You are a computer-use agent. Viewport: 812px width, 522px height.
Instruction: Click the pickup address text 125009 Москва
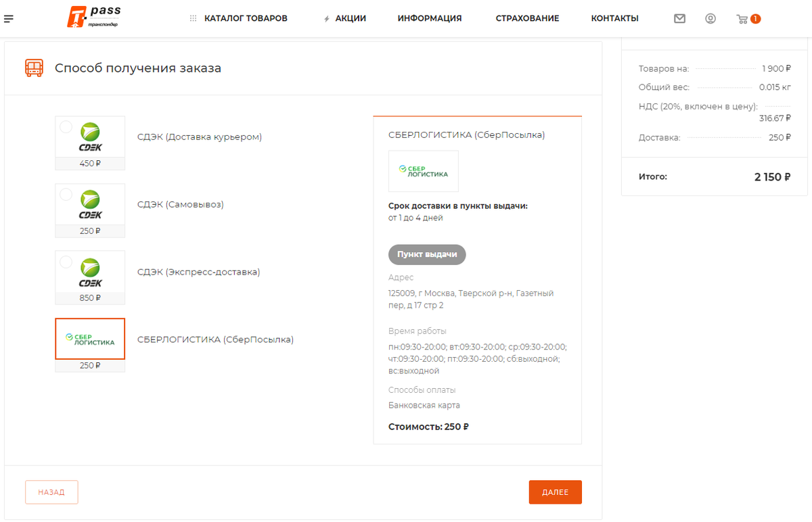coord(471,300)
